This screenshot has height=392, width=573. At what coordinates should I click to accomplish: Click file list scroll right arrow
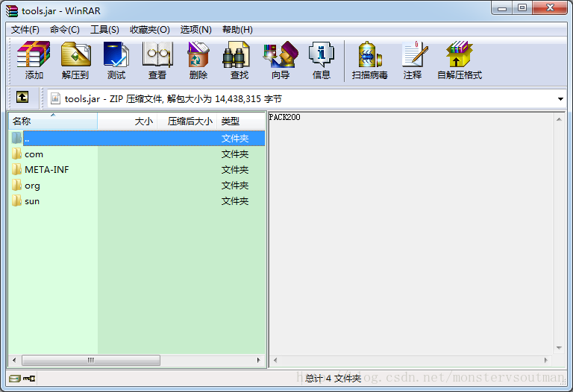tap(259, 360)
